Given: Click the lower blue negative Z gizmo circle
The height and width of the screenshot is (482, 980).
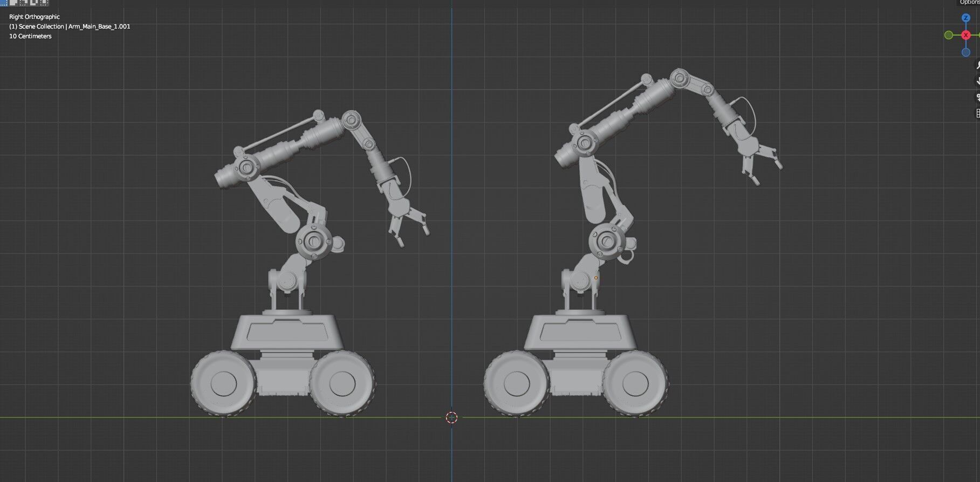Looking at the screenshot, I should tap(966, 52).
